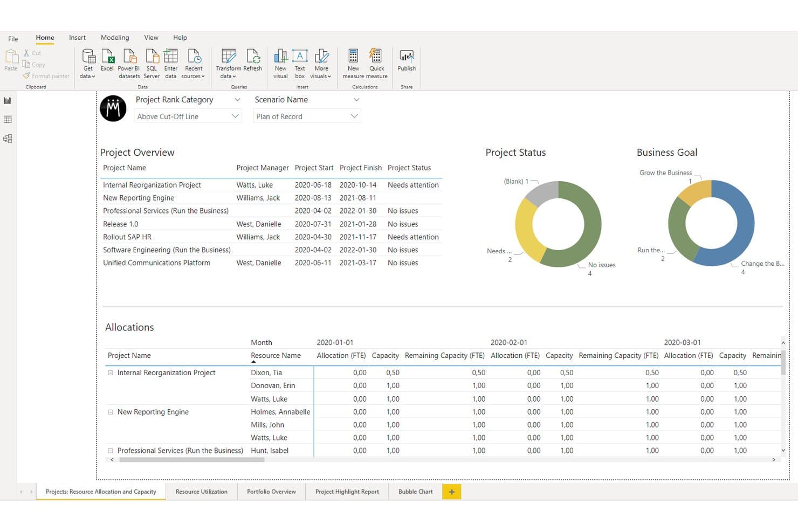Insert a Text box
Image resolution: width=798 pixels, height=532 pixels.
point(300,64)
